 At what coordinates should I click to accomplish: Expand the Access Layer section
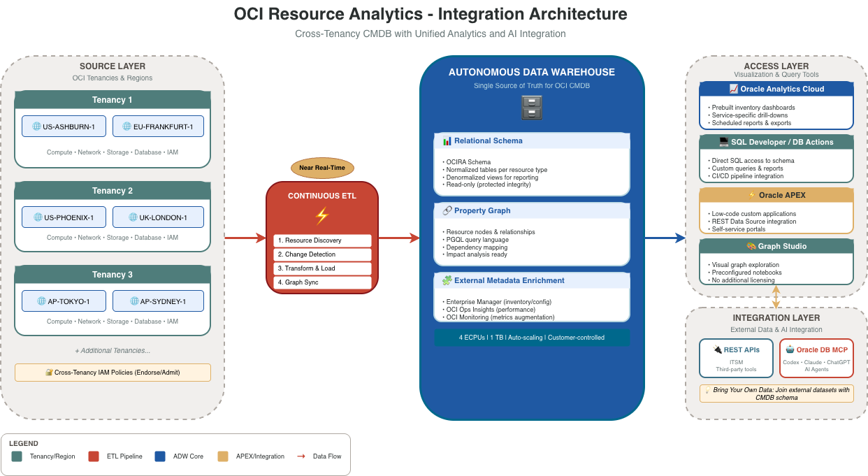click(x=776, y=66)
